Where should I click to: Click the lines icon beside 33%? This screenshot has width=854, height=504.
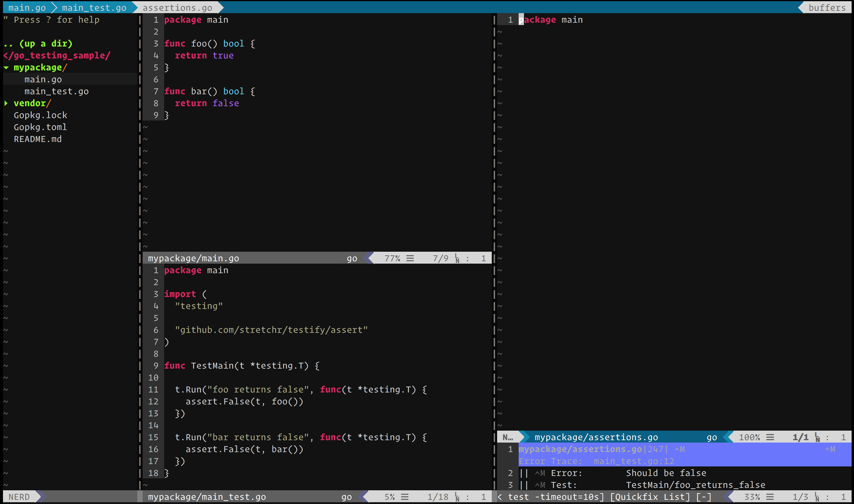pos(770,497)
